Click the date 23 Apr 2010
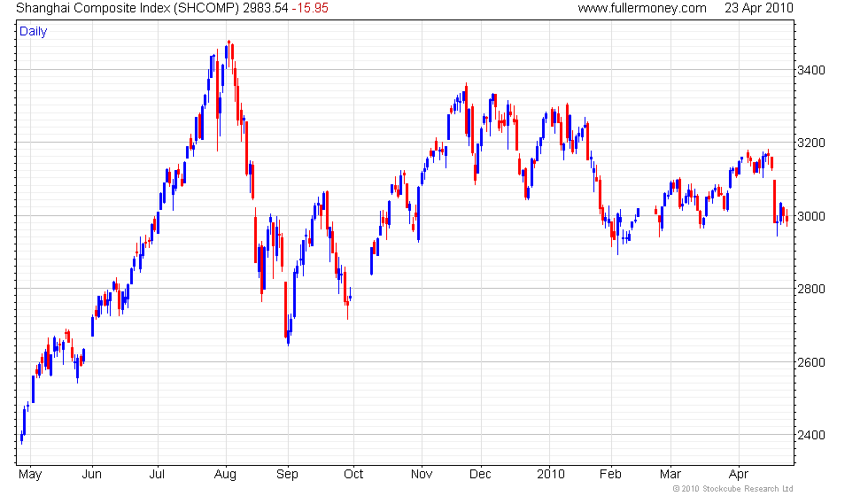Viewport: 868px width, 496px height. tap(759, 8)
